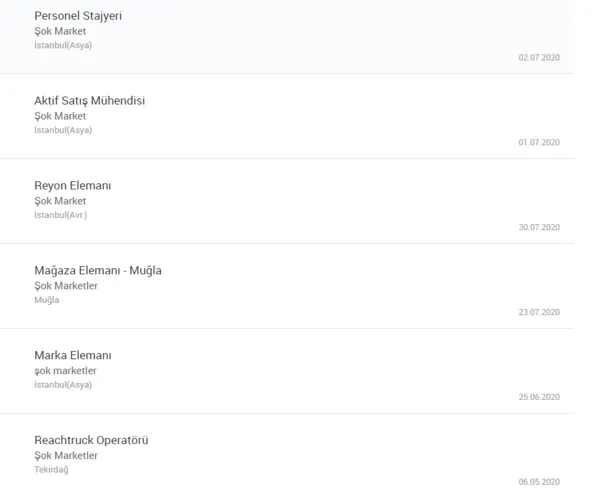This screenshot has width=616, height=495.
Task: Click the 30.07.2020 date of Reyon Elemanı
Action: (539, 228)
